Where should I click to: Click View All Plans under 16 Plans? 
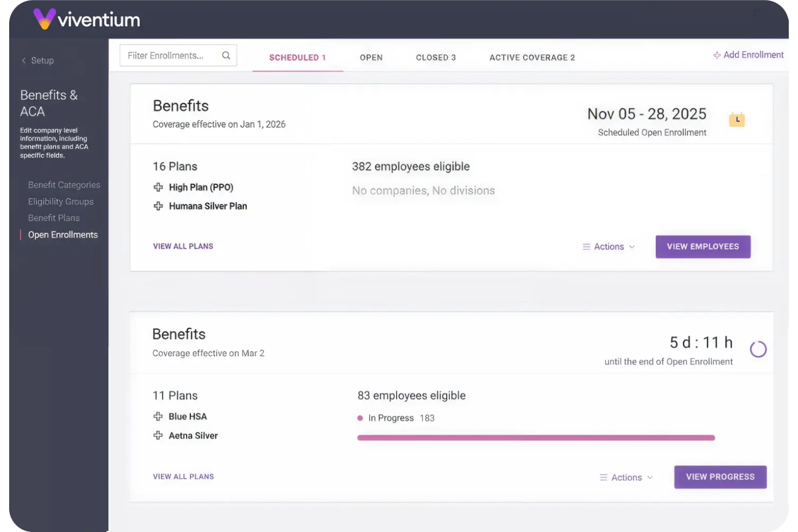click(183, 246)
